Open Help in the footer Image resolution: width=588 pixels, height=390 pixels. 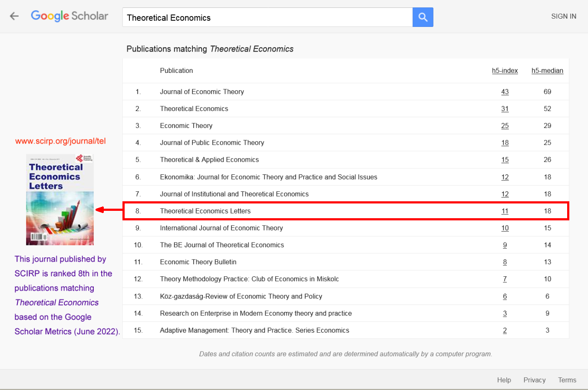click(504, 380)
